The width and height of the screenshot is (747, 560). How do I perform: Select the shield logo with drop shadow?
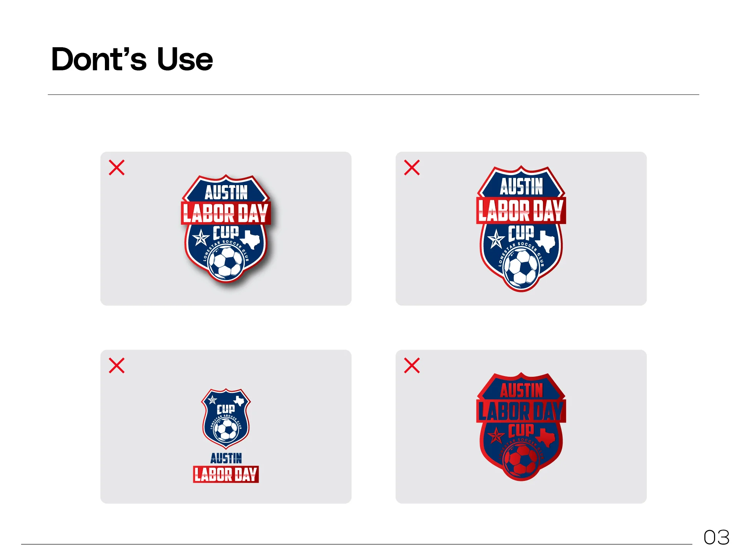point(227,229)
